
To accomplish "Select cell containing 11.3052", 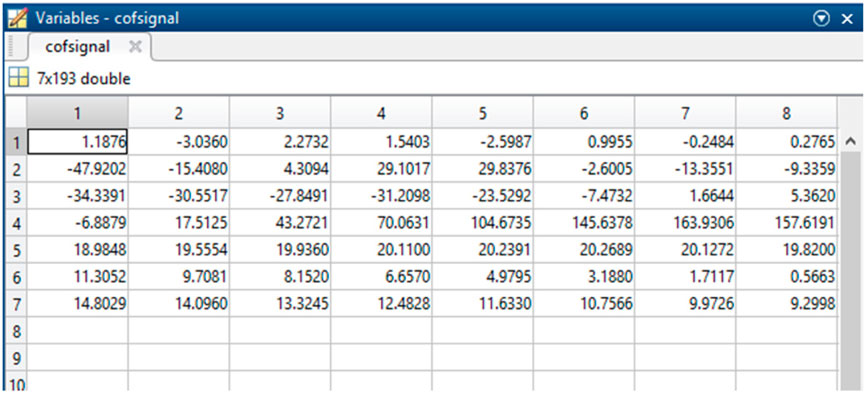I will tap(78, 277).
